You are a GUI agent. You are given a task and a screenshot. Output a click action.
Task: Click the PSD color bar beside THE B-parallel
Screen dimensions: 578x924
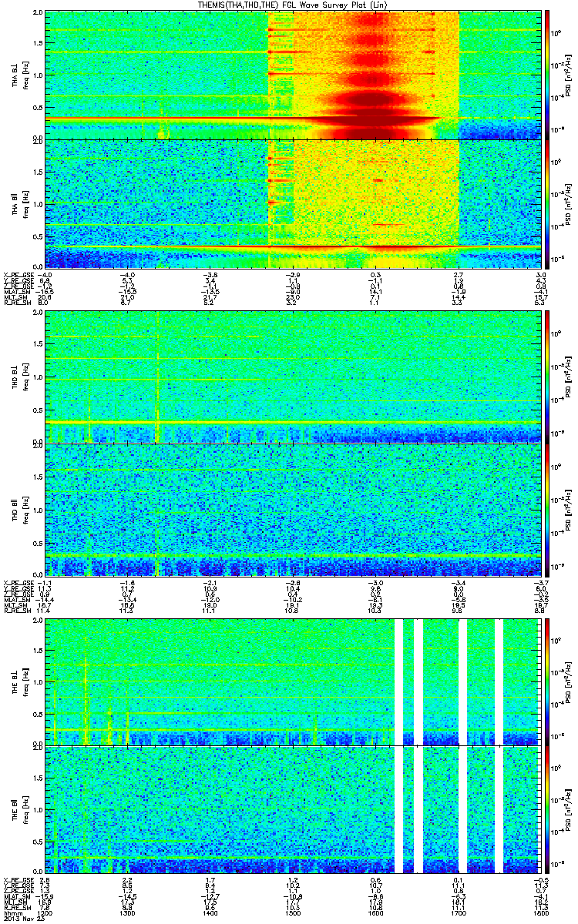click(547, 809)
